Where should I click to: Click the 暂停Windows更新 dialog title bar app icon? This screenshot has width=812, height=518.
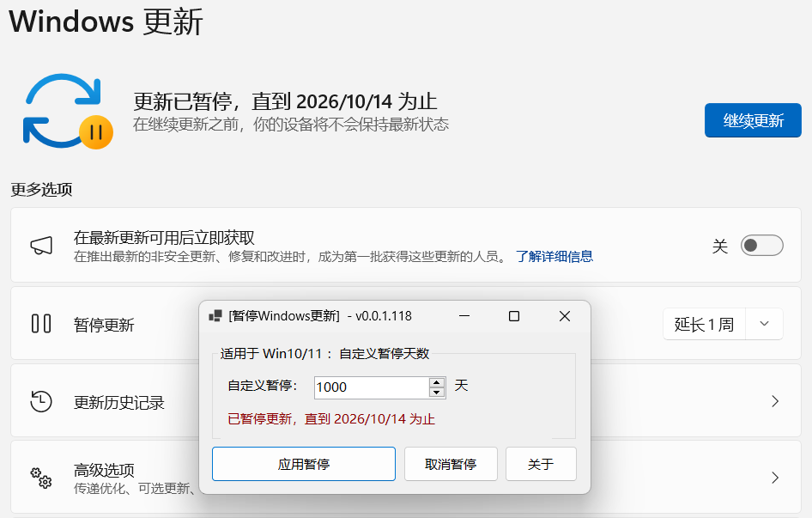click(x=215, y=316)
